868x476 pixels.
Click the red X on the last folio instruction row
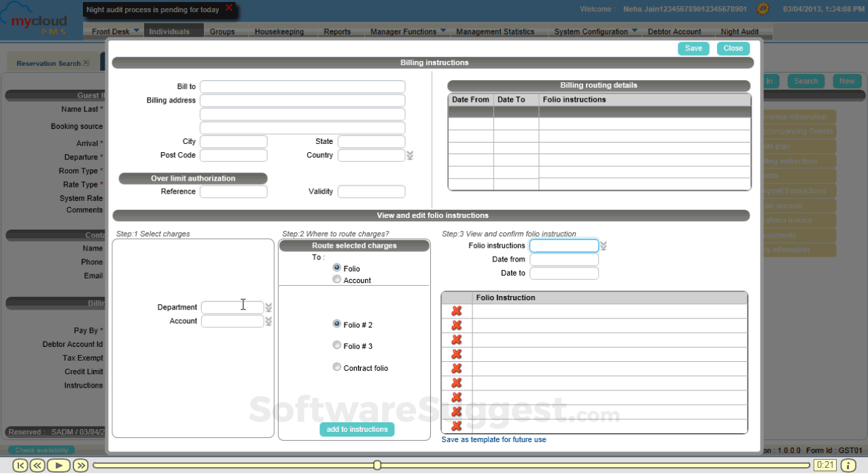click(457, 426)
